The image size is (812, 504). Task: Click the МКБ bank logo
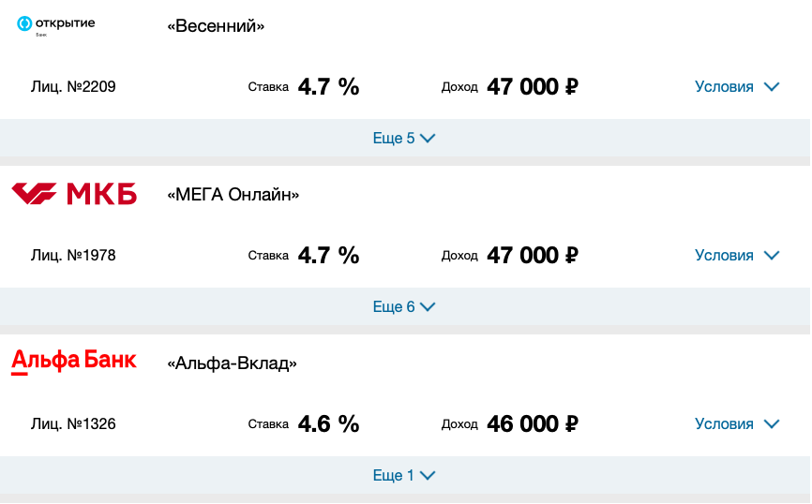pyautogui.click(x=74, y=194)
